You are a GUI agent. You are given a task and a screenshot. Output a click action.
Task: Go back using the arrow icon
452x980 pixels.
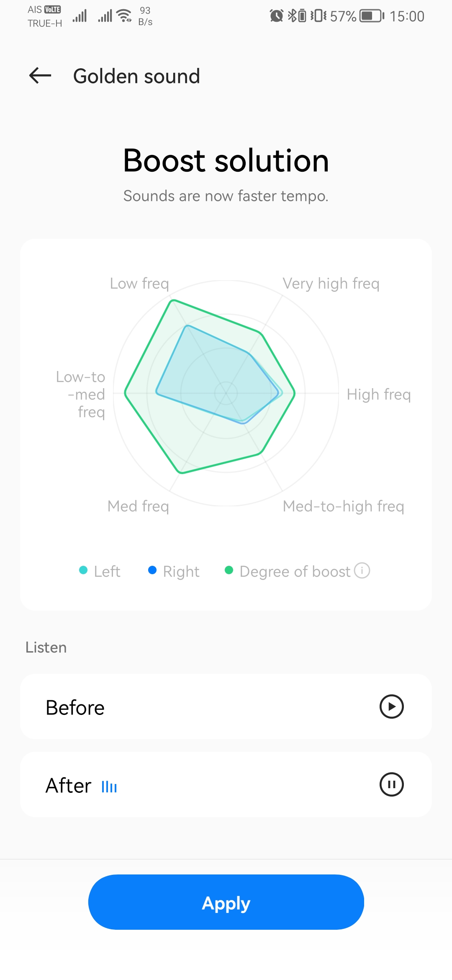(40, 76)
